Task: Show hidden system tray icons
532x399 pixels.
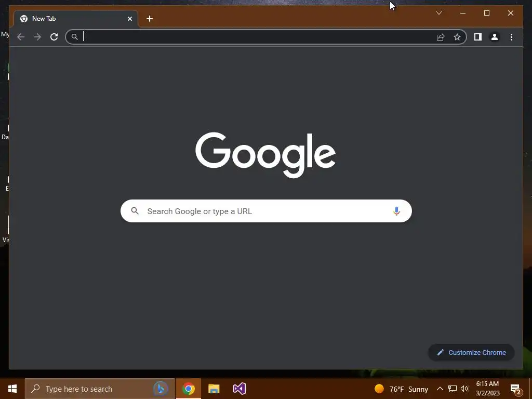Action: 440,389
